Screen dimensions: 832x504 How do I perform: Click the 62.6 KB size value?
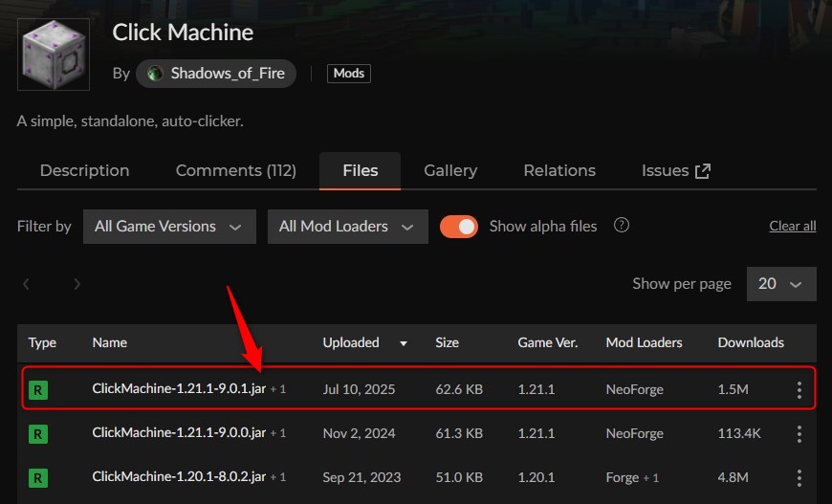tap(459, 389)
